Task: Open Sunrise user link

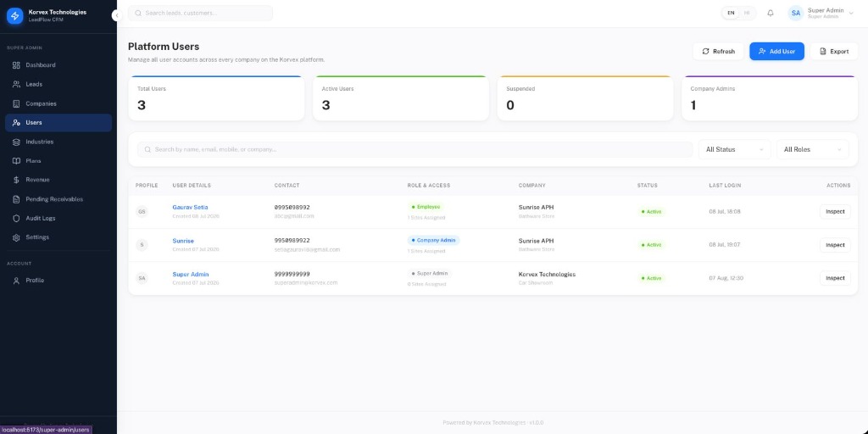Action: 183,241
